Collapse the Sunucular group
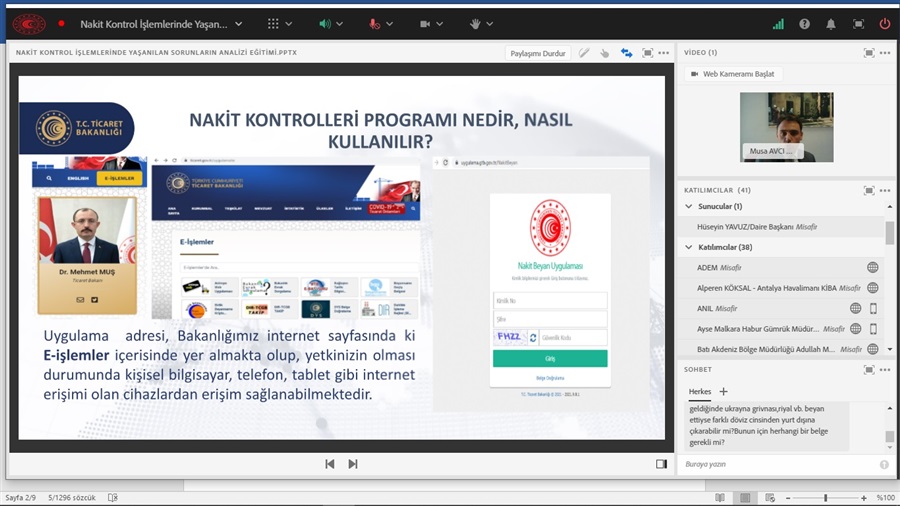 (x=689, y=207)
